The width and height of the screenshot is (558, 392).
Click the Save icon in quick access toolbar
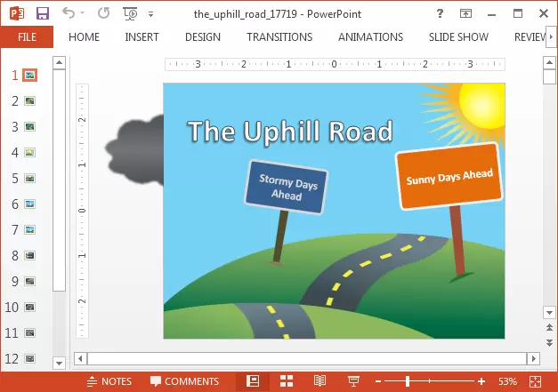(43, 13)
